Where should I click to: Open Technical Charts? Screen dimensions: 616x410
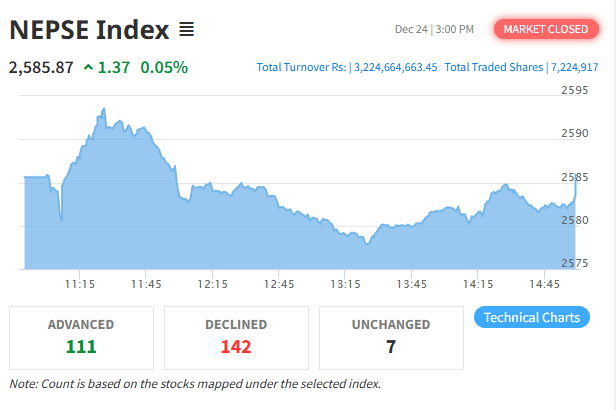point(531,317)
